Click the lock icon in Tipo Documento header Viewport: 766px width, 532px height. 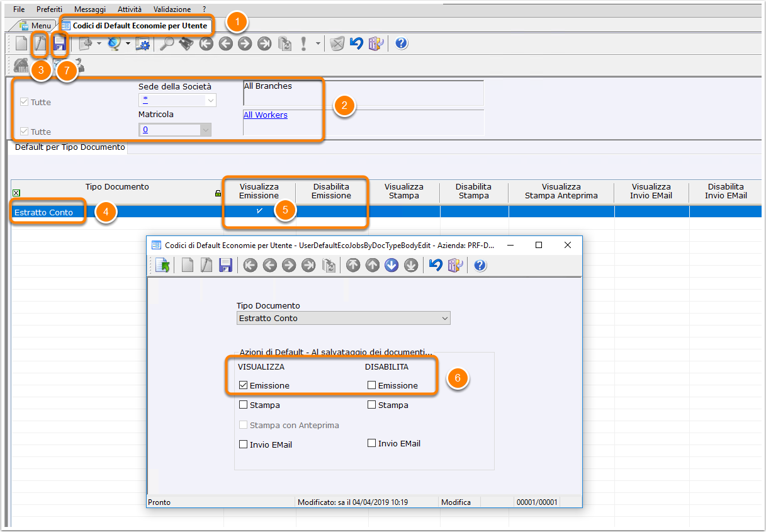218,194
